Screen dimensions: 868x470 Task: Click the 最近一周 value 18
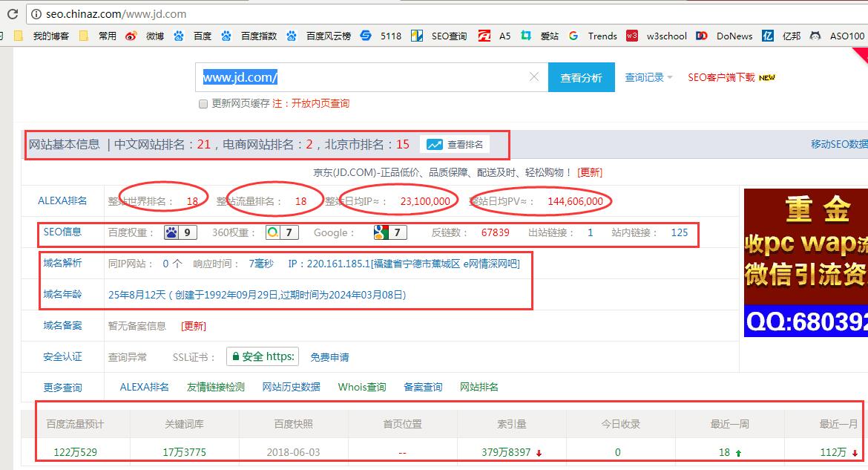(x=725, y=452)
